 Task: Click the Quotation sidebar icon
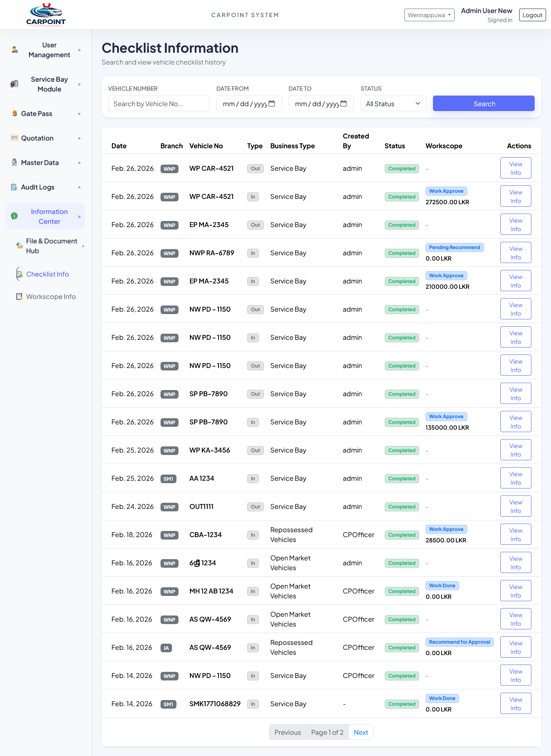[14, 138]
